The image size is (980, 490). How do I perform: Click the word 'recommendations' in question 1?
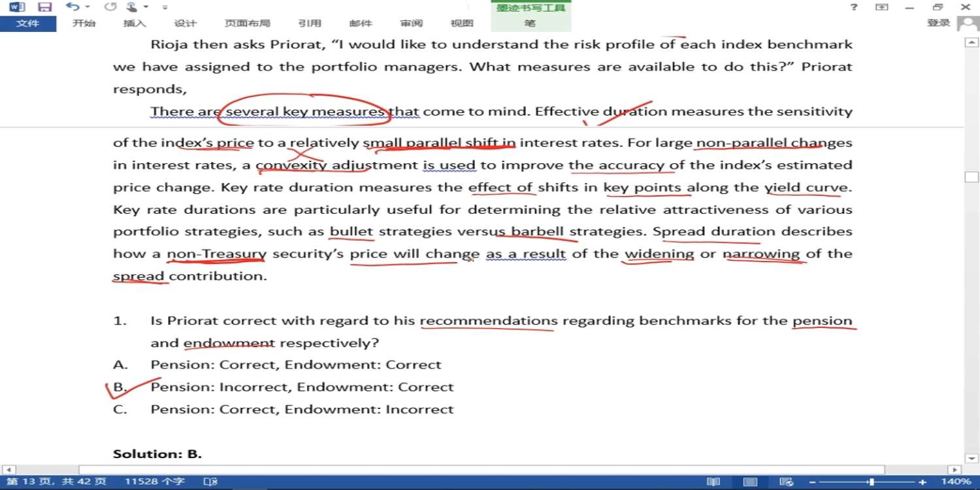(x=489, y=321)
